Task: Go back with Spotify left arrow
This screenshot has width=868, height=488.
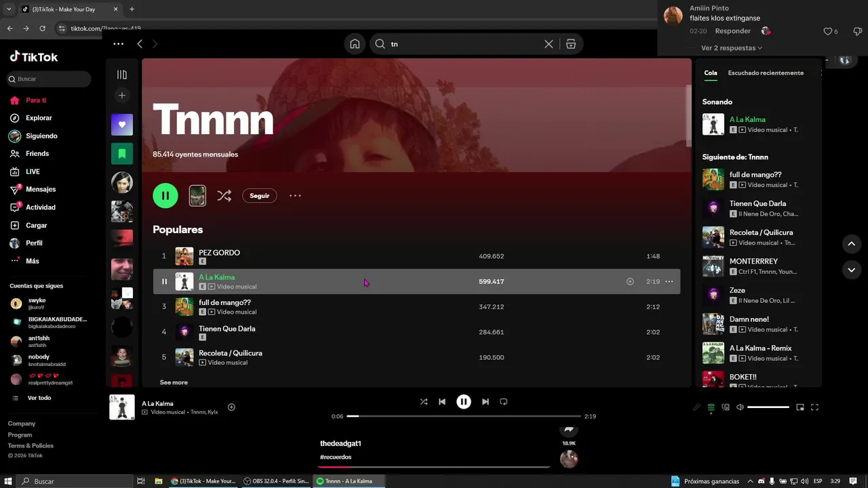Action: pos(140,44)
